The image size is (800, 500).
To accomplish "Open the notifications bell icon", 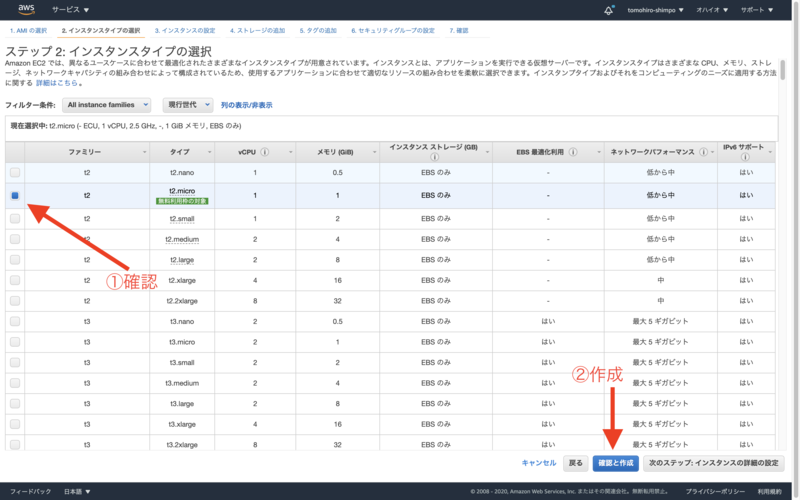I will click(x=609, y=10).
